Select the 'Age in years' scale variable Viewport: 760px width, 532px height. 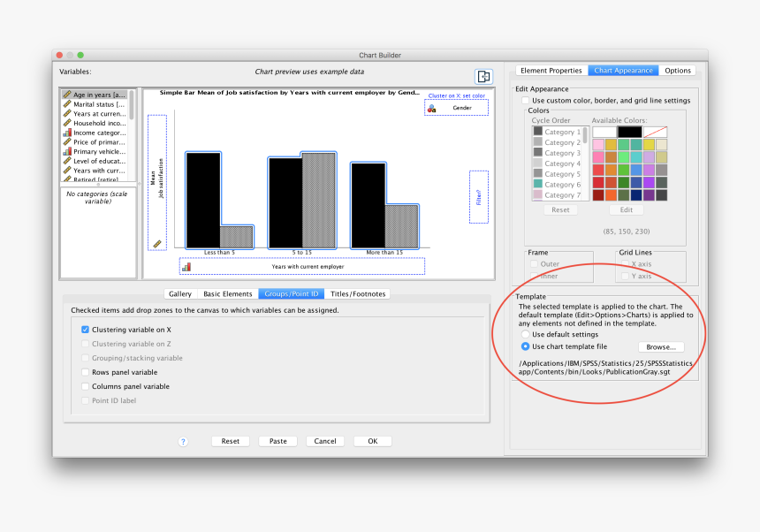pyautogui.click(x=98, y=95)
